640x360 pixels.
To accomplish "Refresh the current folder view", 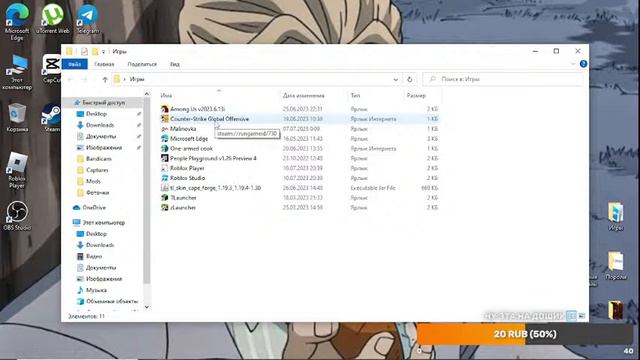I will pos(410,79).
